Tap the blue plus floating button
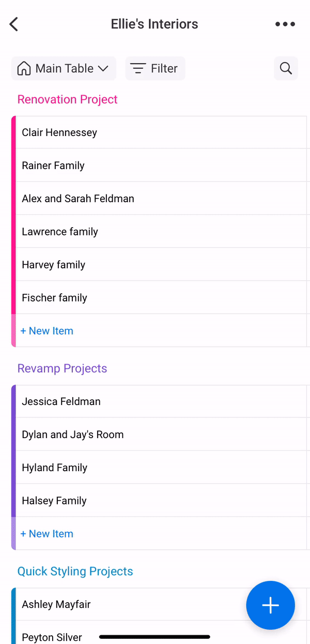Image resolution: width=310 pixels, height=644 pixels. click(271, 605)
